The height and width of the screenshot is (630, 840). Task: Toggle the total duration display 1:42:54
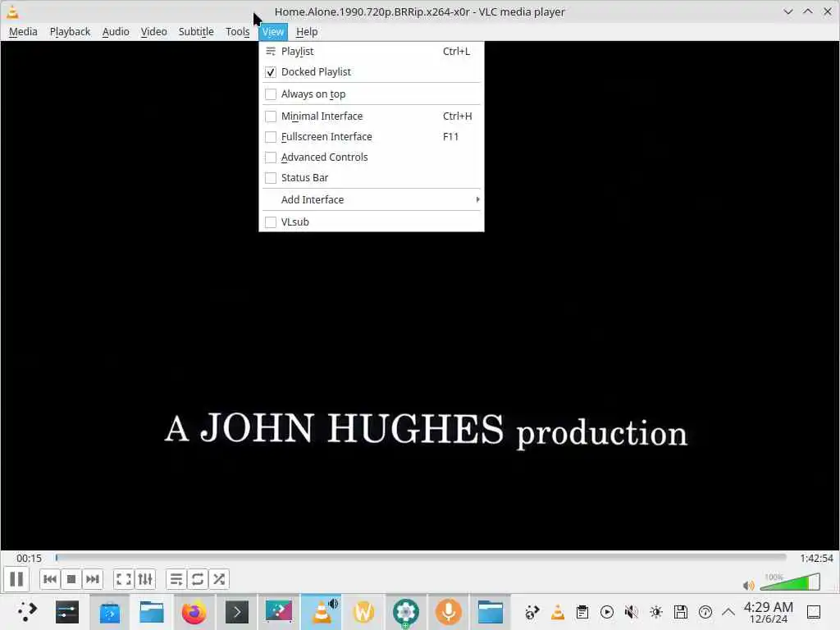[x=816, y=558]
